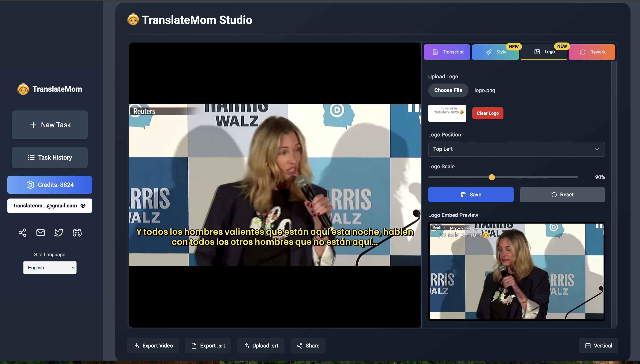Screen dimensions: 640x364
Task: Click the translatemo...@gmail.com account button
Action: 50,206
